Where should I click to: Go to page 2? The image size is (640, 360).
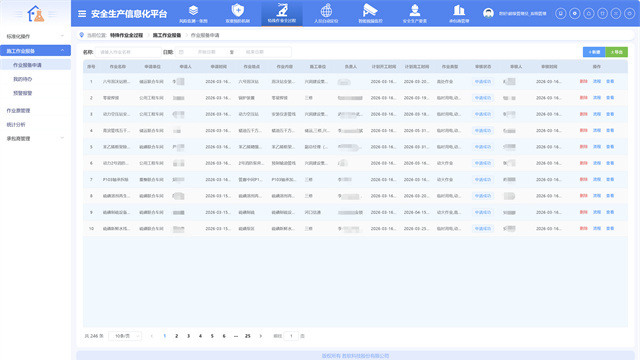pyautogui.click(x=176, y=336)
